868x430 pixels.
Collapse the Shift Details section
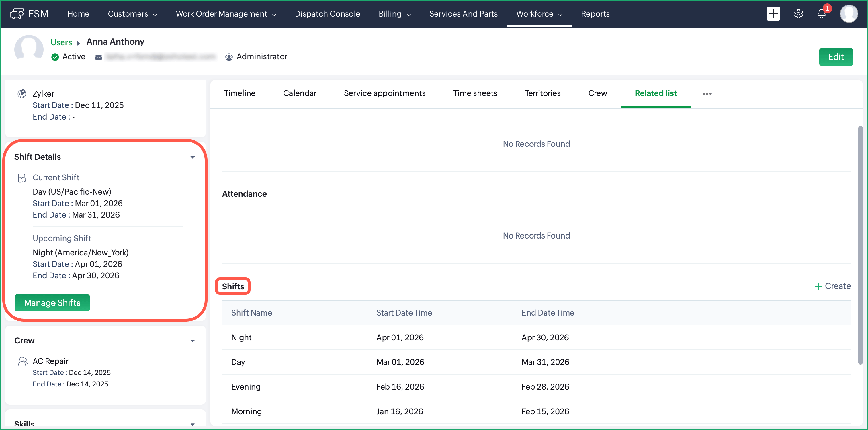[192, 157]
